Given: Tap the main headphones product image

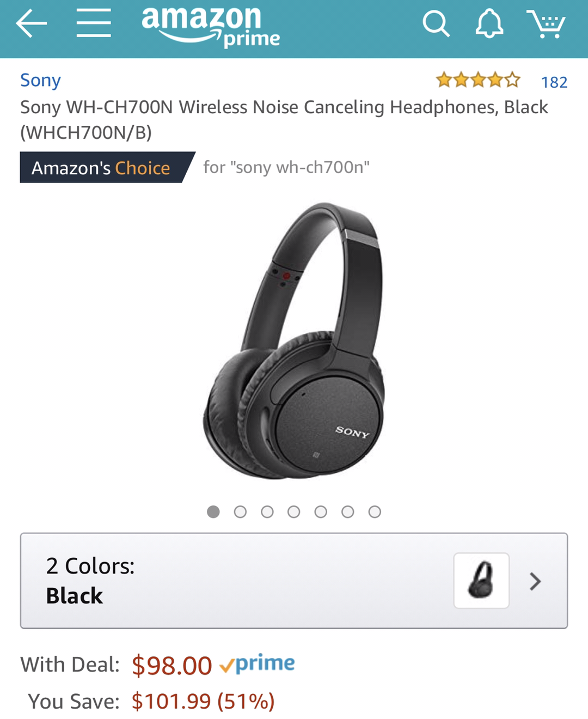Looking at the screenshot, I should point(294,340).
